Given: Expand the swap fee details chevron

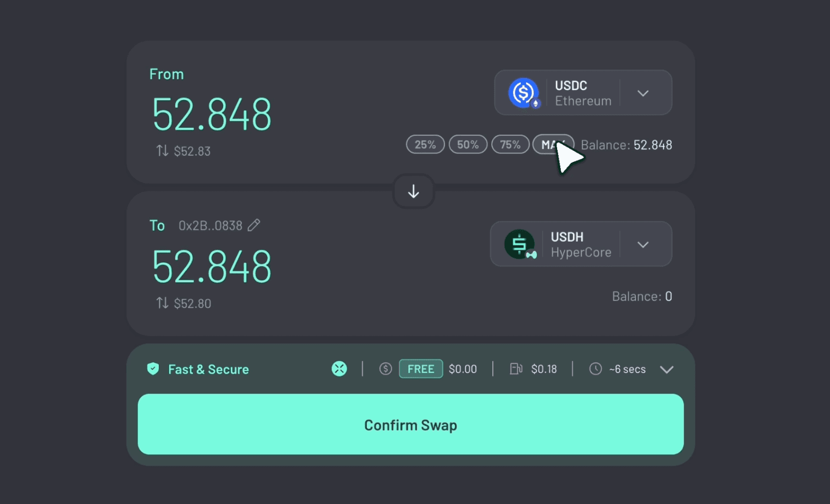Looking at the screenshot, I should tap(667, 369).
